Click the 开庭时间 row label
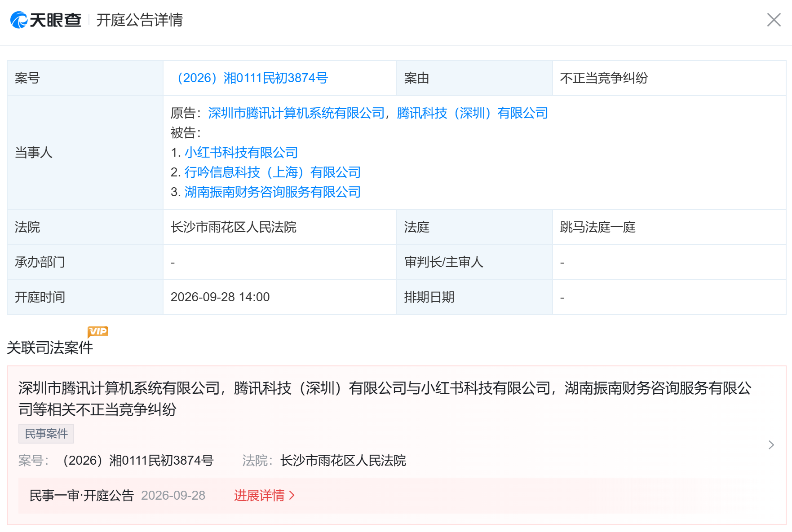Screen dimensions: 792x532 pyautogui.click(x=40, y=297)
